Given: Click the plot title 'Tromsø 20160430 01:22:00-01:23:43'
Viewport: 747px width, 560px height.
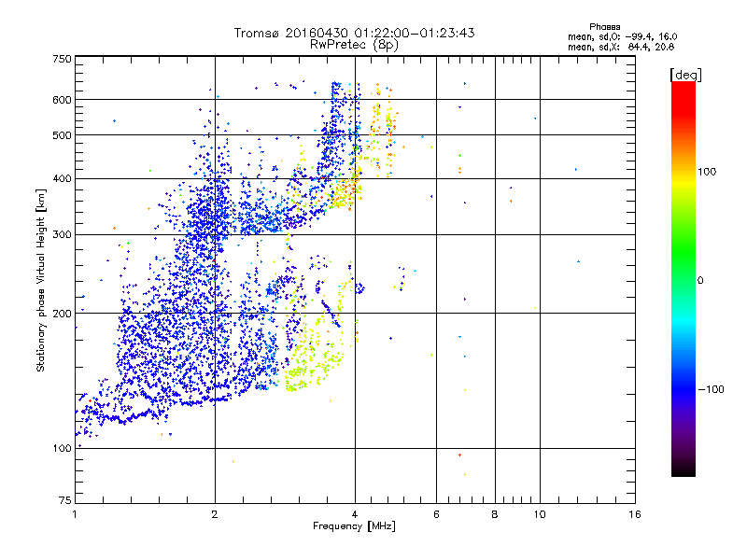Looking at the screenshot, I should (354, 33).
